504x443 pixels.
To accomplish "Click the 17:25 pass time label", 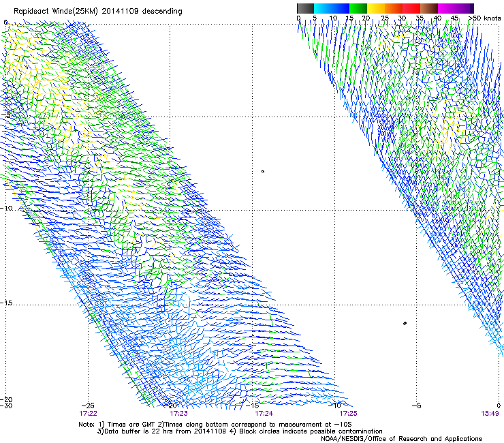I will point(349,414).
